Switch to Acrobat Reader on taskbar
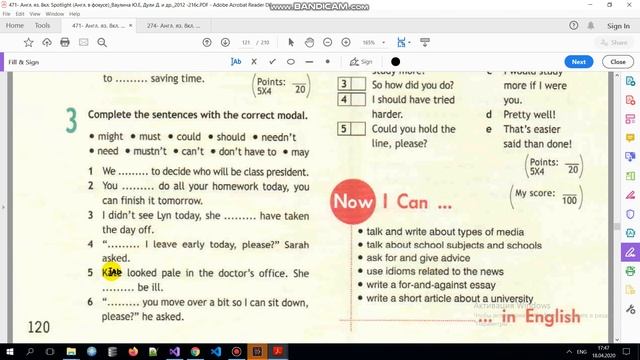Screen dimensions: 640x360 coord(278,351)
